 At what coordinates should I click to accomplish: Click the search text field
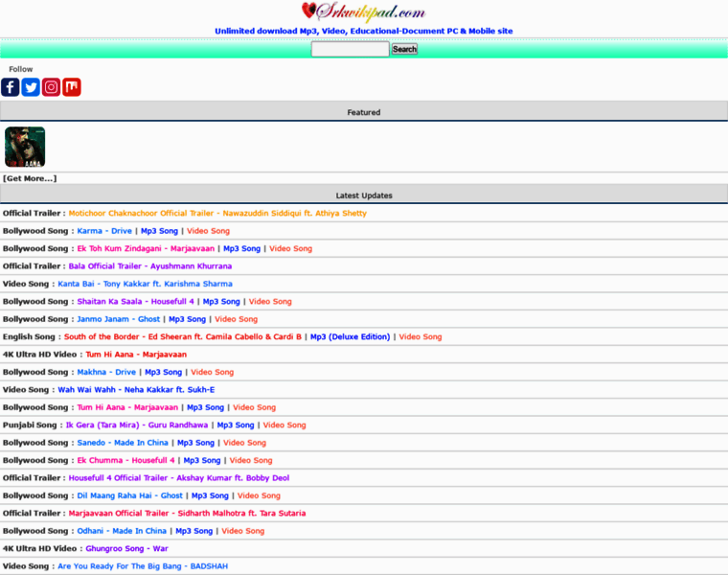350,49
